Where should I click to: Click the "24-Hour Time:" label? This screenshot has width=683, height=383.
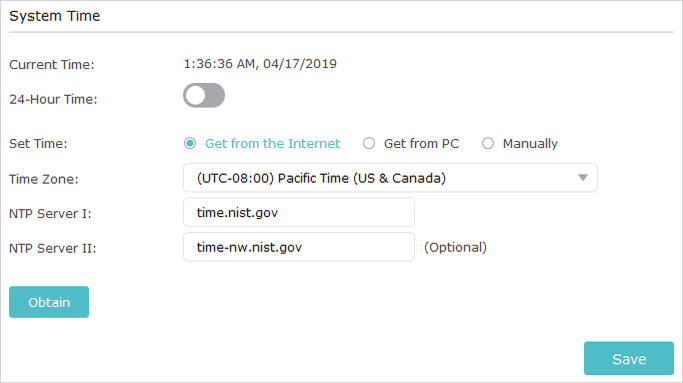[x=53, y=99]
